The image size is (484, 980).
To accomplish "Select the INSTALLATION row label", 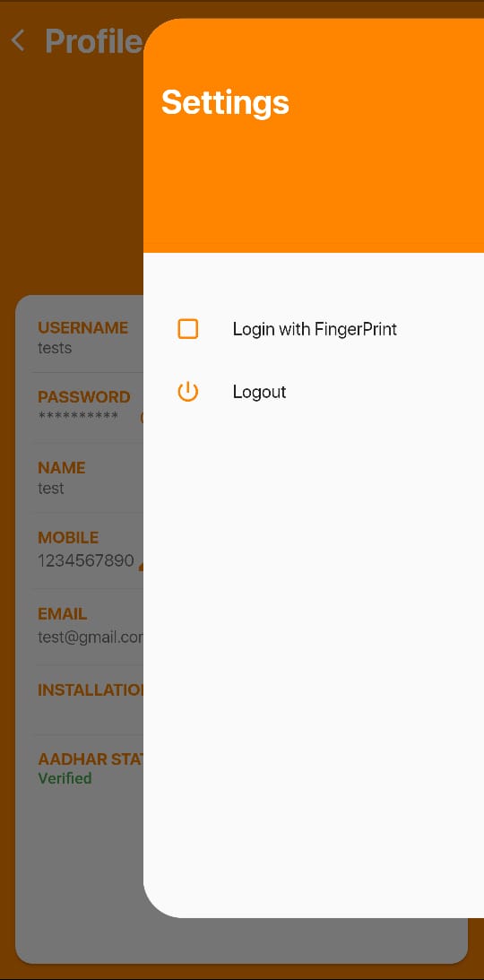I will click(x=91, y=689).
